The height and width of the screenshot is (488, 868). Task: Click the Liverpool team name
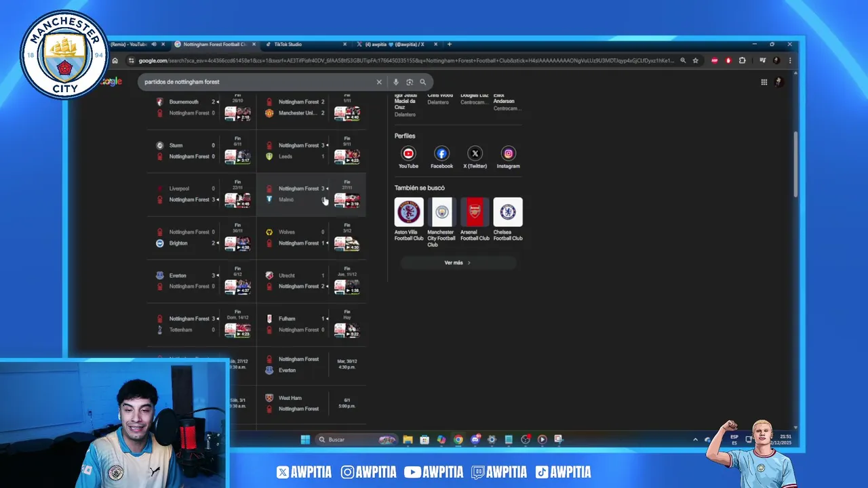pos(179,188)
